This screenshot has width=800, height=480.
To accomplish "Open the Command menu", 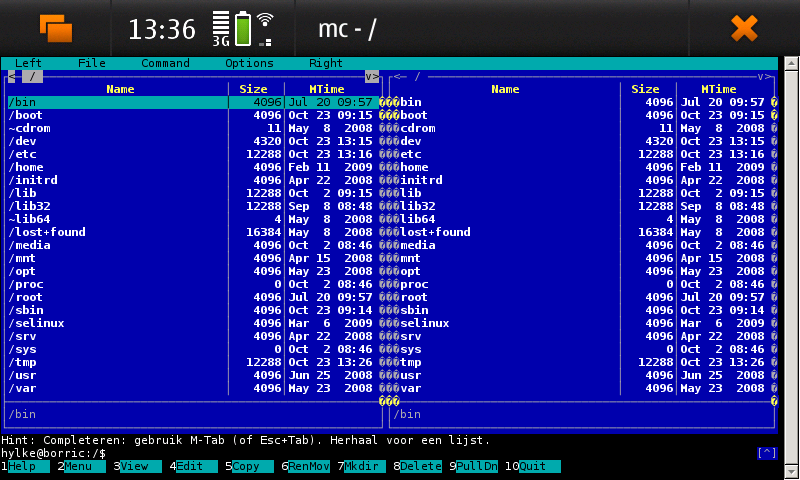I will pyautogui.click(x=165, y=63).
